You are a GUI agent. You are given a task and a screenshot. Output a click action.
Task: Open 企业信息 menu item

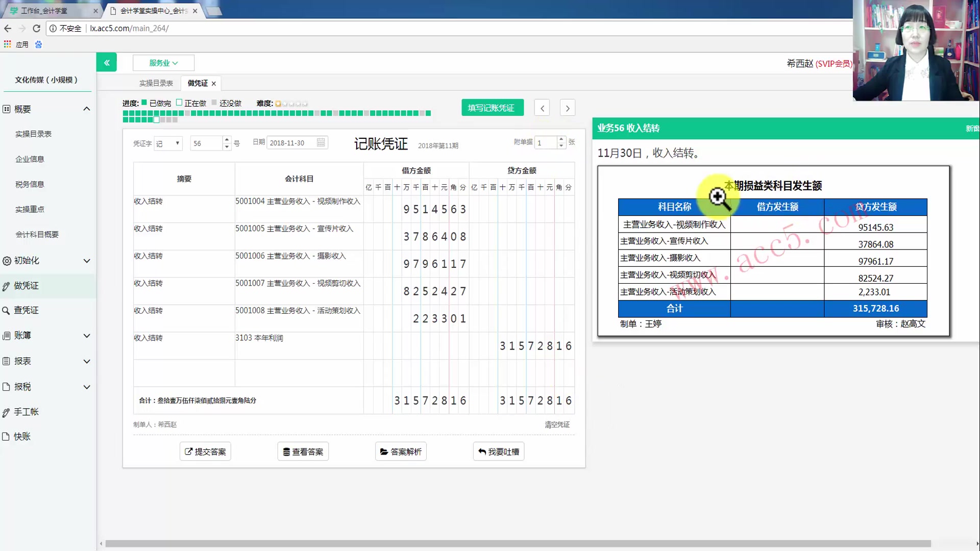(x=30, y=159)
